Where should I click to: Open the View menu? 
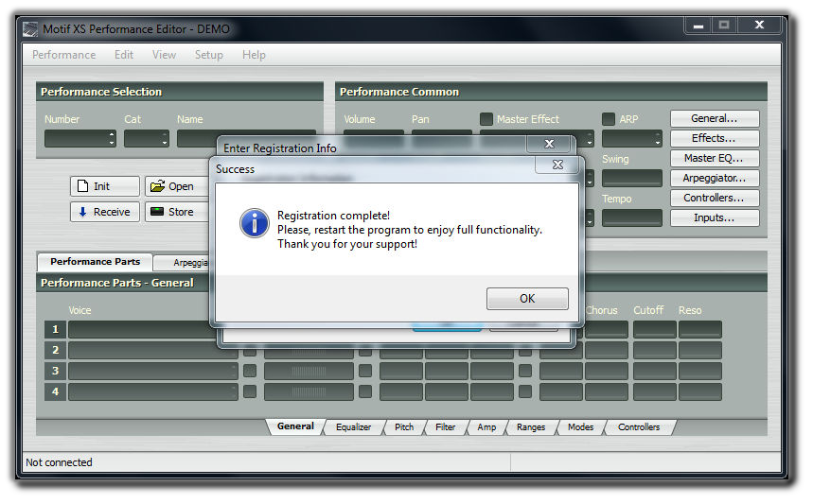pos(164,55)
